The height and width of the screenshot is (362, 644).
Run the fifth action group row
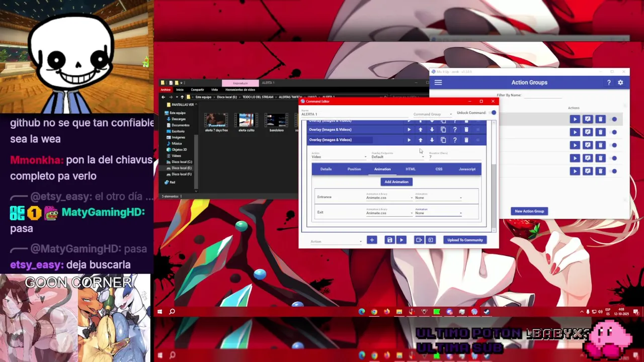(x=575, y=171)
